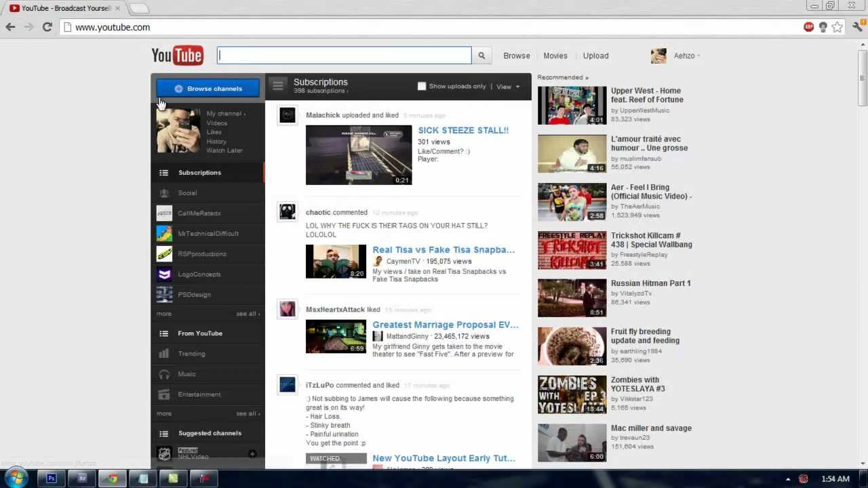Viewport: 868px width, 488px height.
Task: Open the Watch Later link
Action: point(224,150)
